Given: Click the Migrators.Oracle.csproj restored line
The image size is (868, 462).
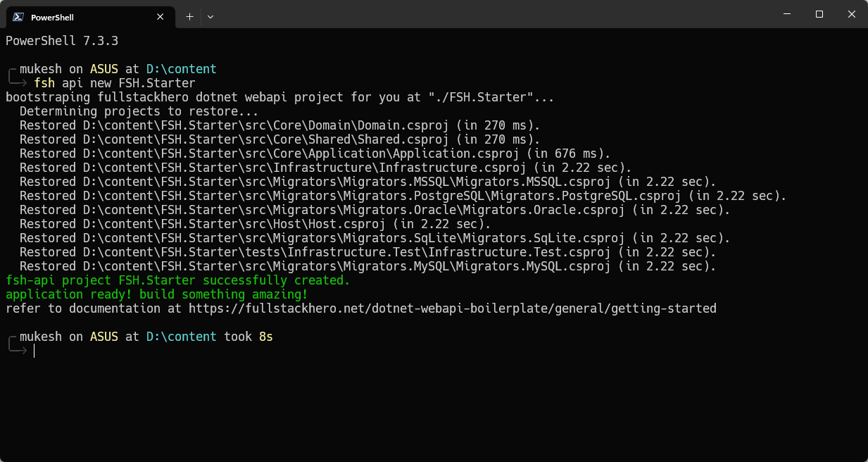Looking at the screenshot, I should point(375,210).
